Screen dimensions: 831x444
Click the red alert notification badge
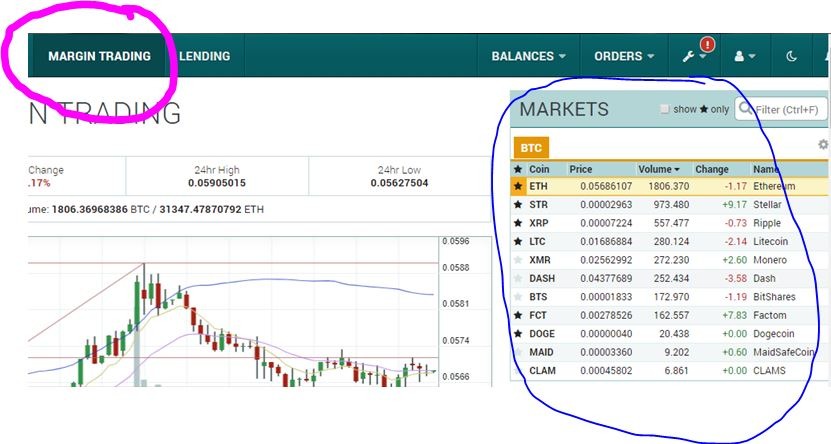pyautogui.click(x=707, y=45)
